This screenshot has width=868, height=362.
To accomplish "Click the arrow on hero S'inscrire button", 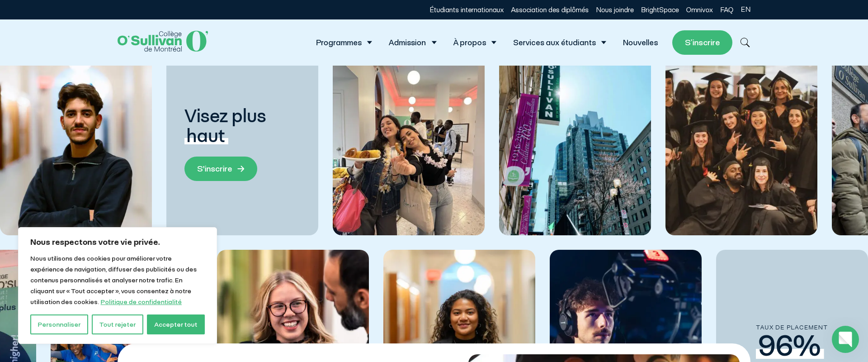I will (241, 169).
